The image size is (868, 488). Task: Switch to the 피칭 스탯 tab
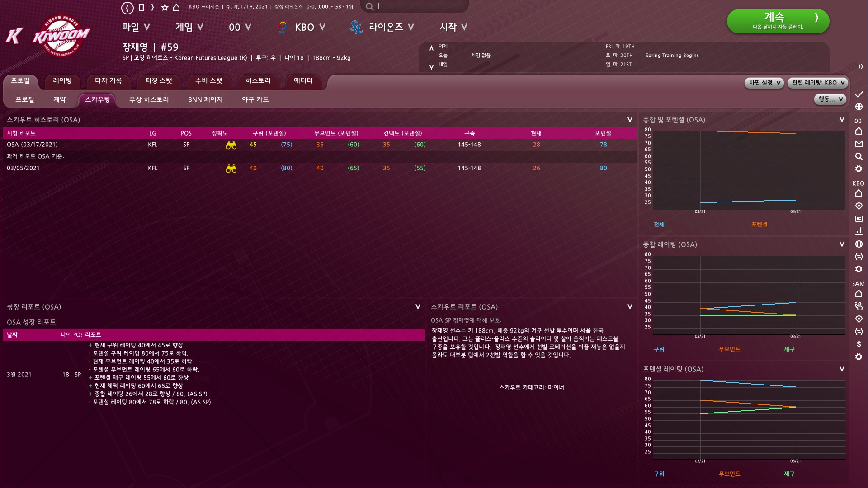coord(158,80)
